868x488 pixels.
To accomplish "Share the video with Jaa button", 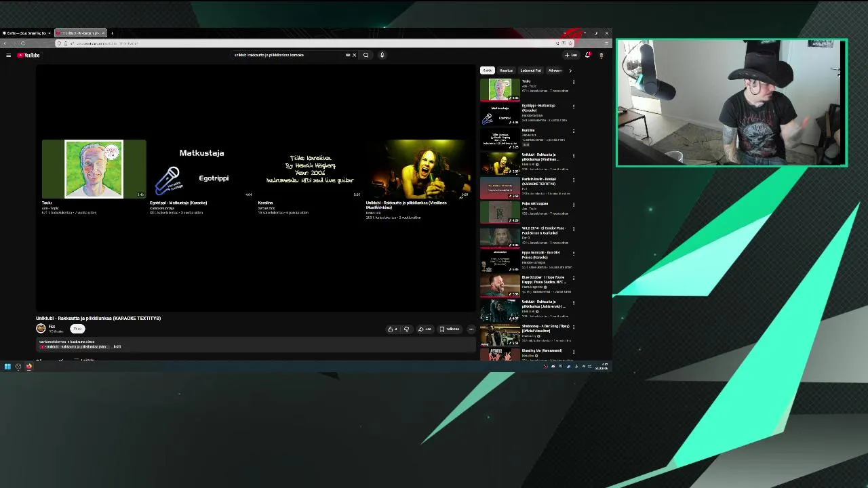I will click(x=425, y=329).
